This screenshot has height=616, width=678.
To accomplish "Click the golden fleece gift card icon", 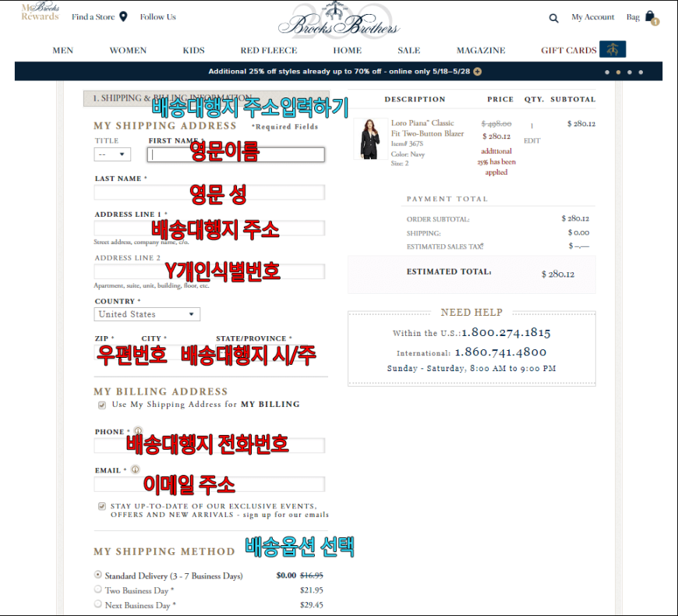I will coord(613,50).
